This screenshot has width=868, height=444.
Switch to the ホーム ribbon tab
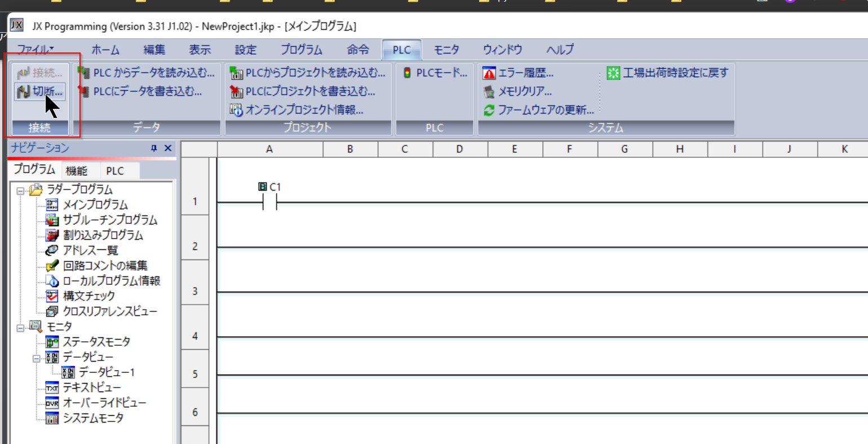coord(105,50)
